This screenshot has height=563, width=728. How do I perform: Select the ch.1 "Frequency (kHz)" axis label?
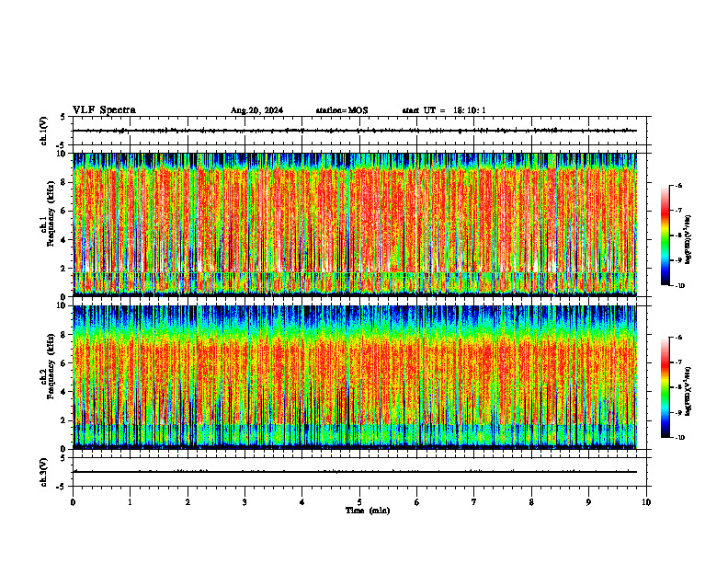51,213
